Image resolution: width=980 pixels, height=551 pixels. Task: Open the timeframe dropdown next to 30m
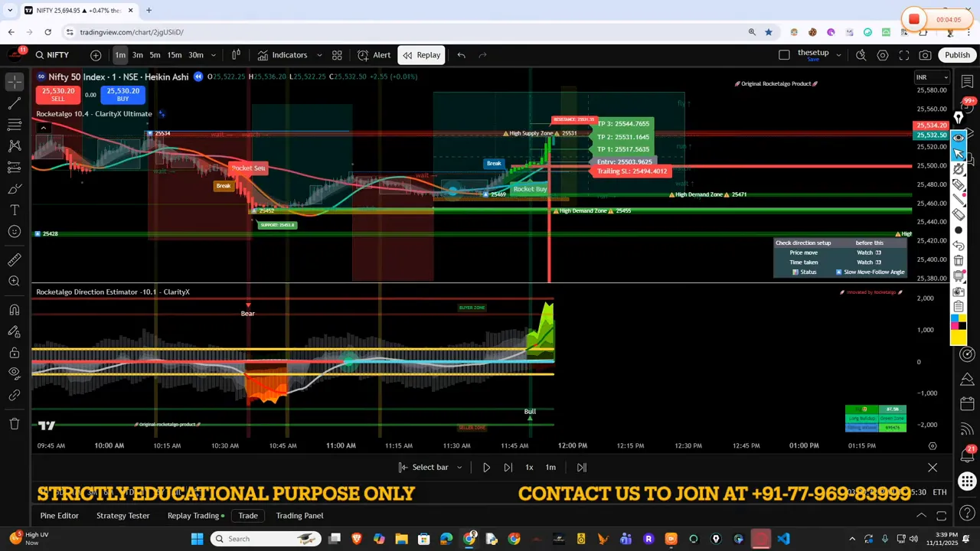pos(213,54)
